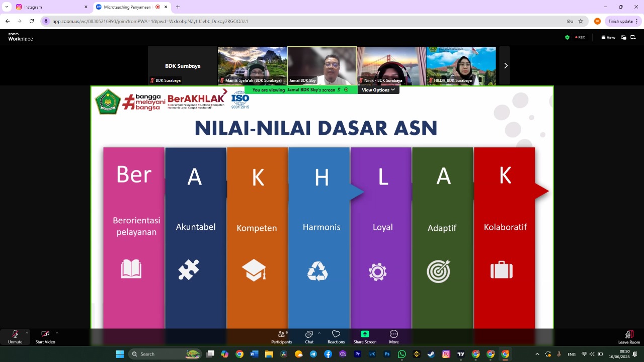Open the Chat panel
644x362 pixels.
point(309,336)
